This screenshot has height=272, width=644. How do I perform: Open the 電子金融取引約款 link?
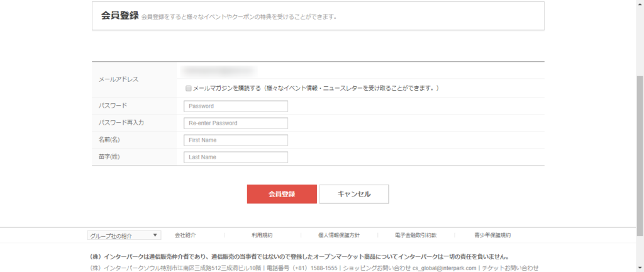416,235
